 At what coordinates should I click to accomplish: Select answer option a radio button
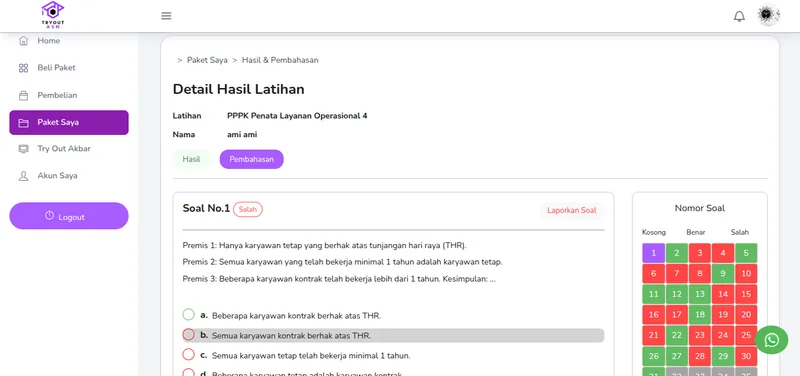(189, 315)
